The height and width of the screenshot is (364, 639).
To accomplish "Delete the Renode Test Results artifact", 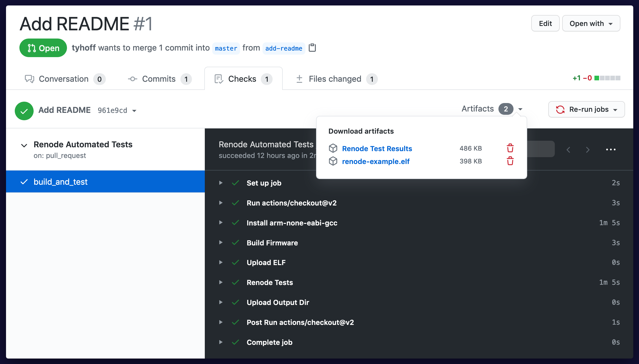I will point(510,148).
